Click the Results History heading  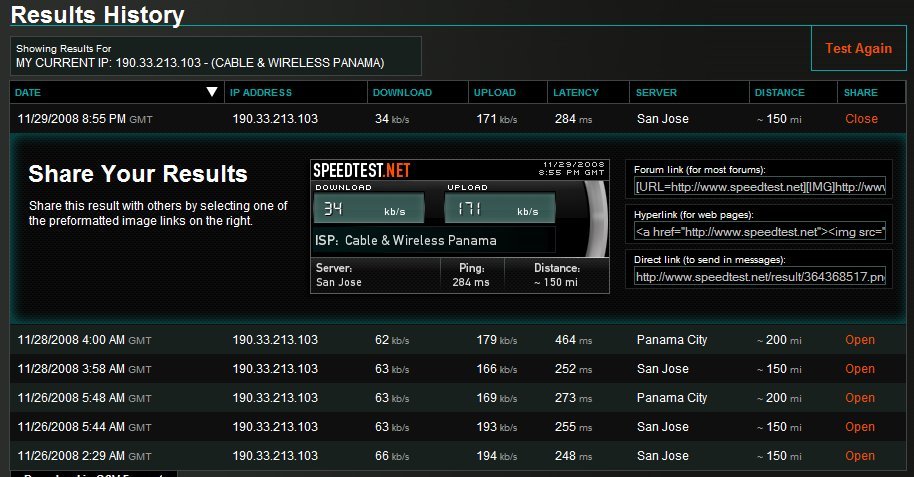coord(97,15)
